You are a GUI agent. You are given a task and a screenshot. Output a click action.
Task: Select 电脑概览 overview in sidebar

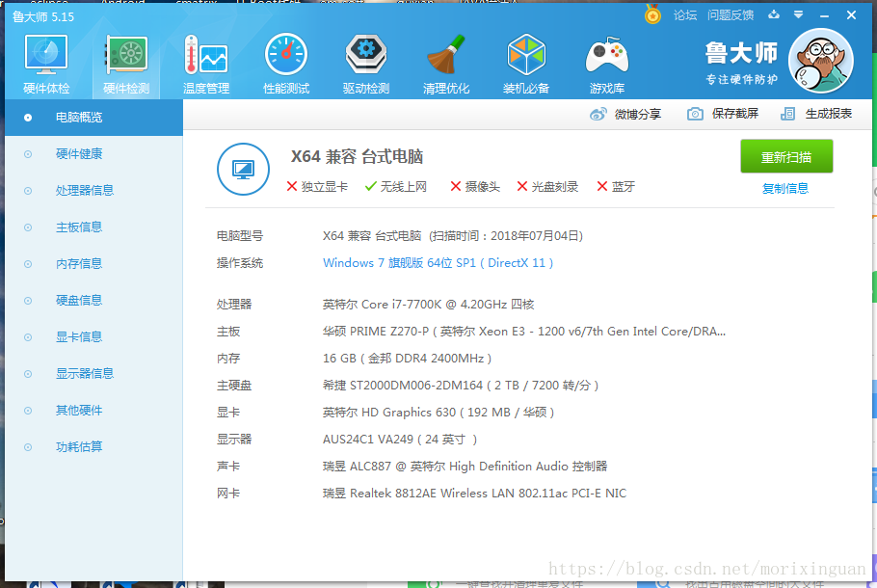tap(94, 118)
